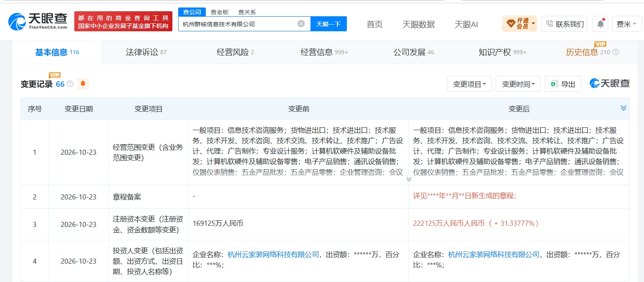This screenshot has height=282, width=644.
Task: Click the 经营范围变更 item in row 1
Action: tap(148, 152)
